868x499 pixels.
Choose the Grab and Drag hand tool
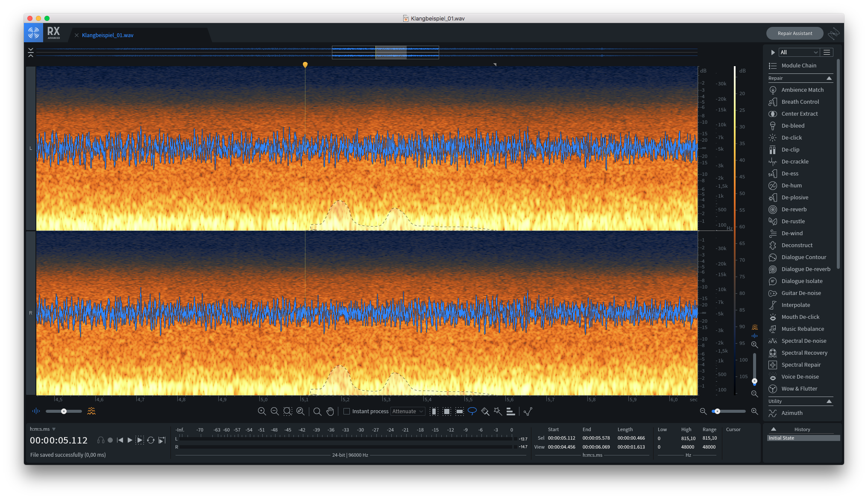pos(330,411)
